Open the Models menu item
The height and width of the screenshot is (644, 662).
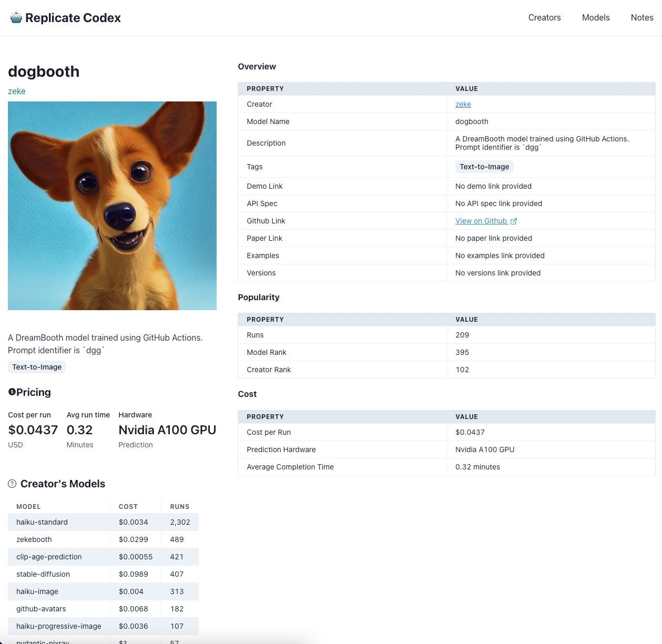(x=595, y=17)
